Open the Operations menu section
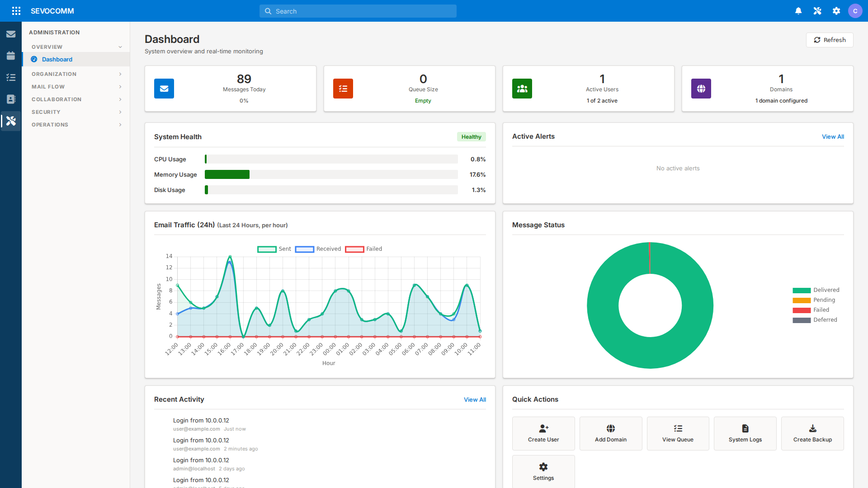Viewport: 868px width, 488px height. tap(75, 124)
